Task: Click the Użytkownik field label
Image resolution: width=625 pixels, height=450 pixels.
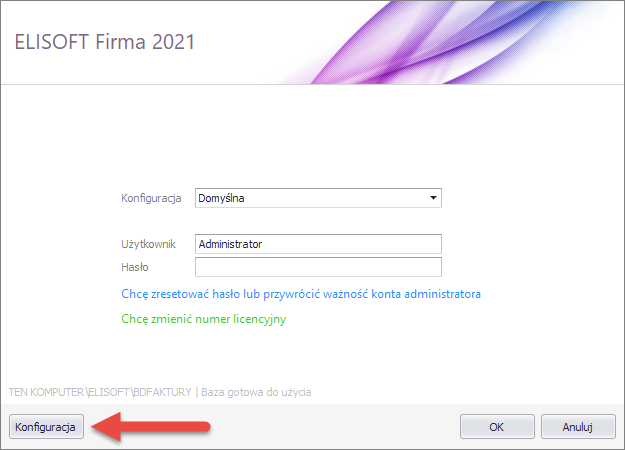Action: coord(148,244)
